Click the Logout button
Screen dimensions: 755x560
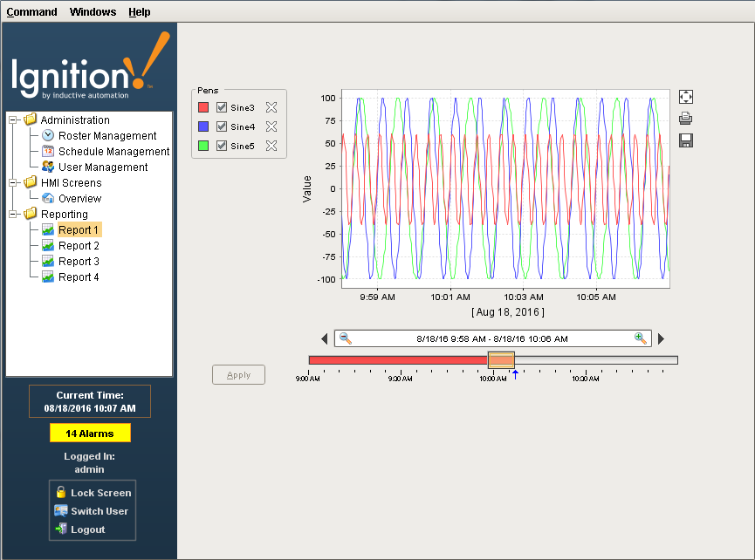87,529
